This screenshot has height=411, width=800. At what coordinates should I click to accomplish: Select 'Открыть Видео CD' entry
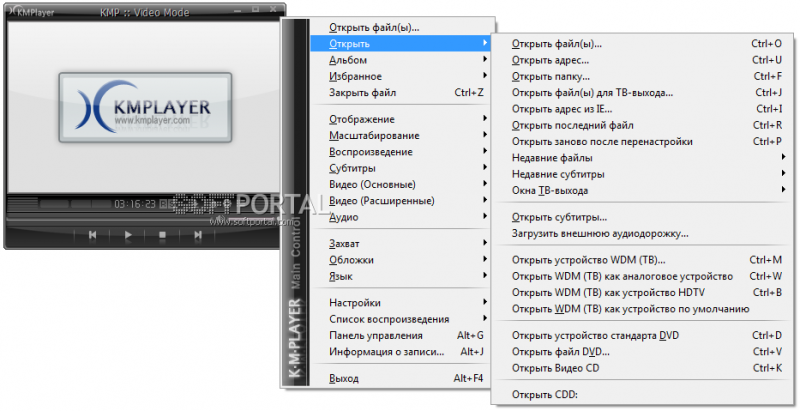pyautogui.click(x=644, y=368)
